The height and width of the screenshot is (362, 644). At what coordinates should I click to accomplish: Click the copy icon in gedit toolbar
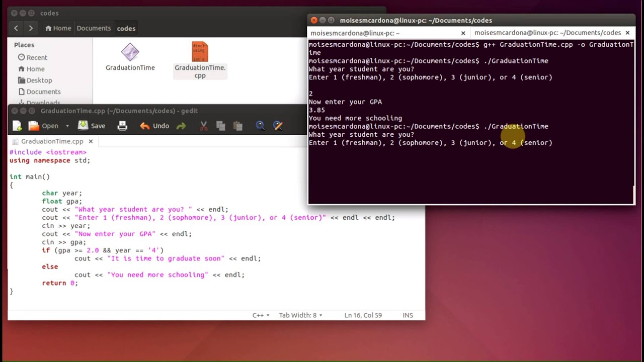220,126
